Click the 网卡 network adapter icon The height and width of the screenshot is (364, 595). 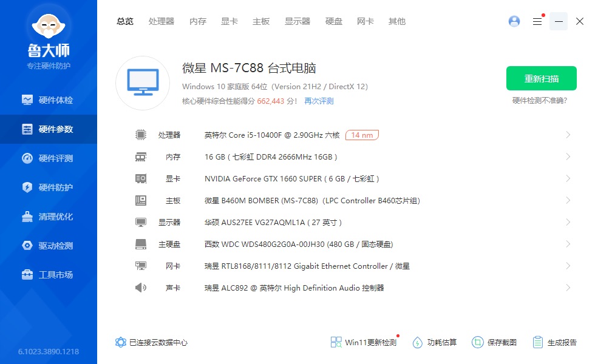tap(141, 266)
